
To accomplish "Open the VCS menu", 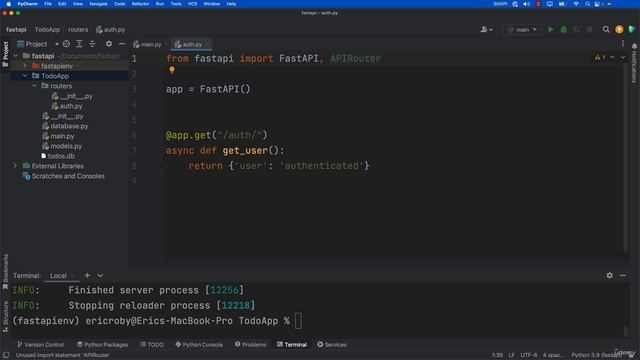I will pos(193,4).
